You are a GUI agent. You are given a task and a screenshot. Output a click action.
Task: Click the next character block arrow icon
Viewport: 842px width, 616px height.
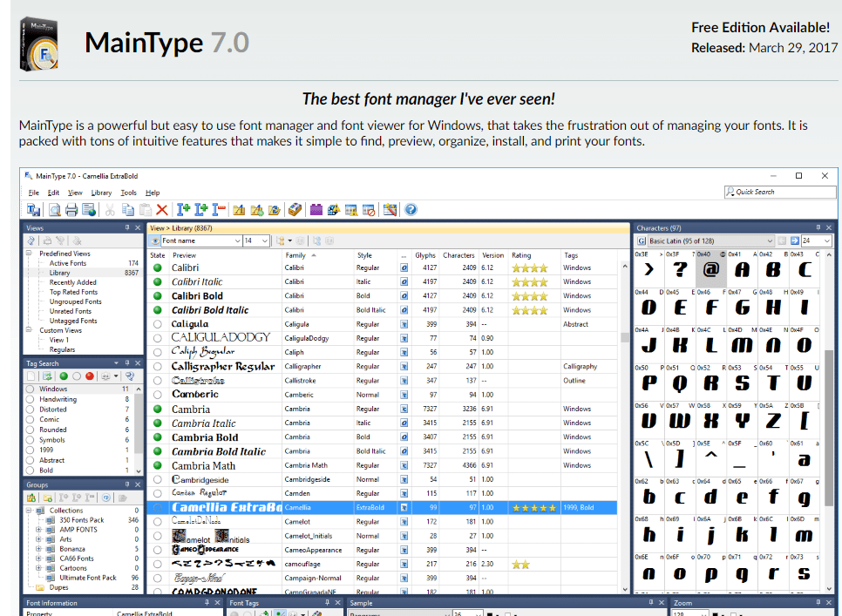[x=795, y=241]
